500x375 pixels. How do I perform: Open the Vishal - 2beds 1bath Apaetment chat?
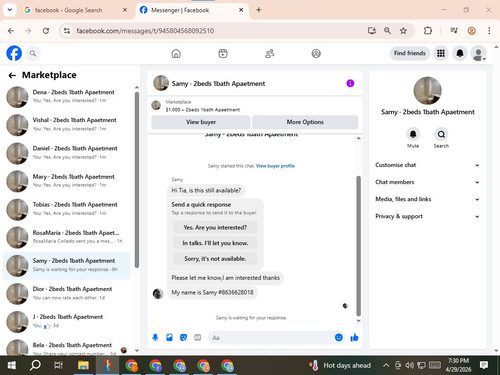click(x=67, y=125)
